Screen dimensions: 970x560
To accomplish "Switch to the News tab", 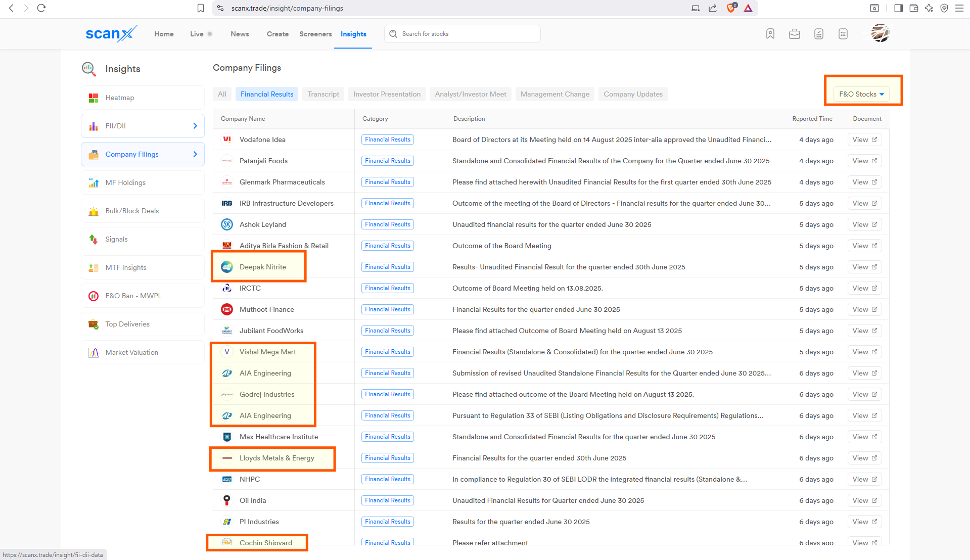I will point(240,34).
